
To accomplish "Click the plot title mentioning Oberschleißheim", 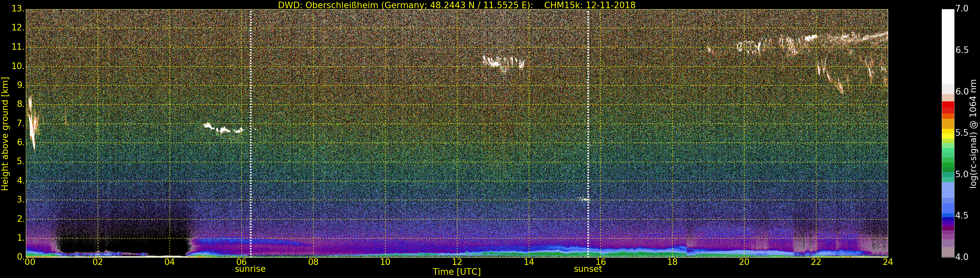I will (457, 5).
